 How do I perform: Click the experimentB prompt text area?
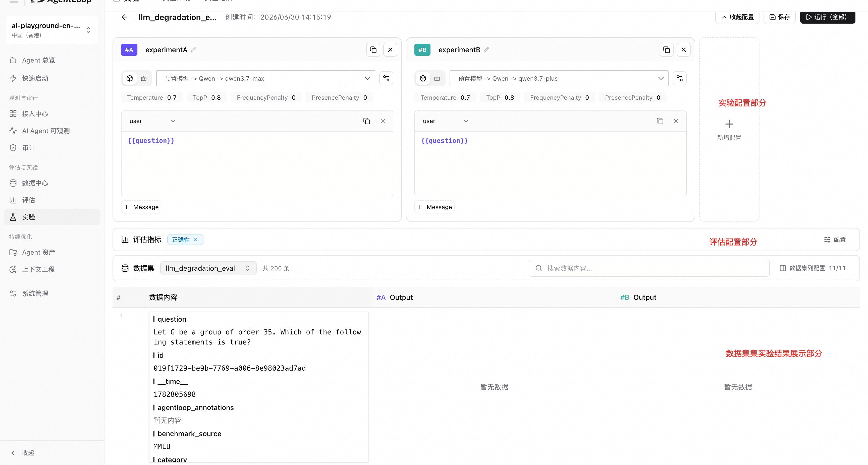pos(550,163)
